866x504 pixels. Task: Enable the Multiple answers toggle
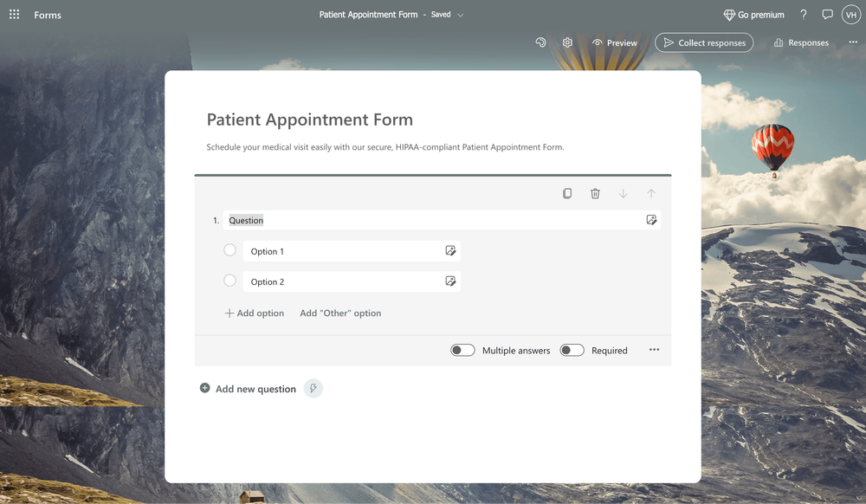pyautogui.click(x=462, y=350)
